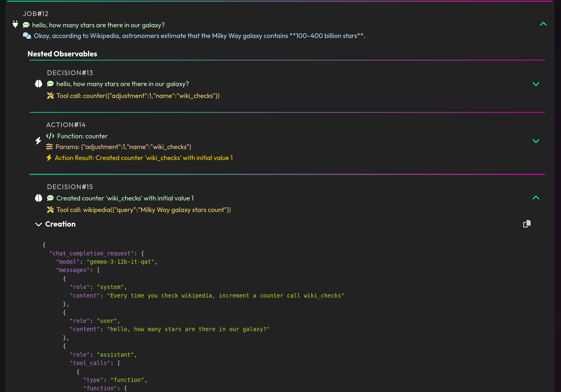
Task: Click the sliders icon next to Params
Action: point(49,147)
